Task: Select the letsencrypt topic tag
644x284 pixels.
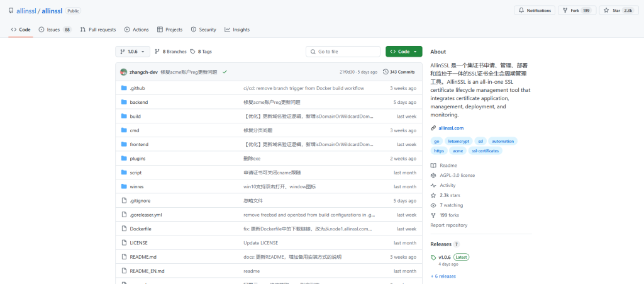Action: point(457,141)
